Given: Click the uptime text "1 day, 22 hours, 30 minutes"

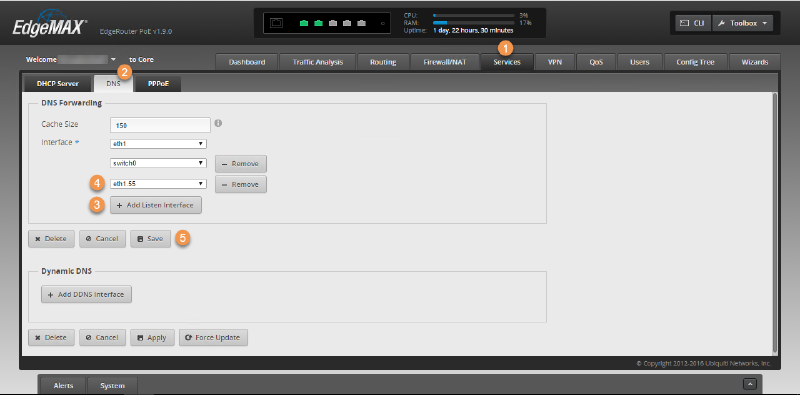Looking at the screenshot, I should coord(473,31).
